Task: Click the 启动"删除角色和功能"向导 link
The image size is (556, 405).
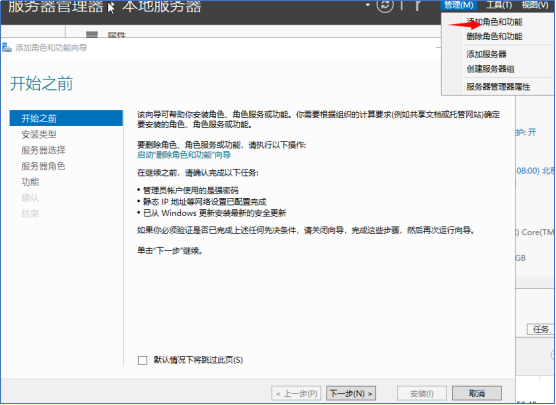Action: coord(184,155)
